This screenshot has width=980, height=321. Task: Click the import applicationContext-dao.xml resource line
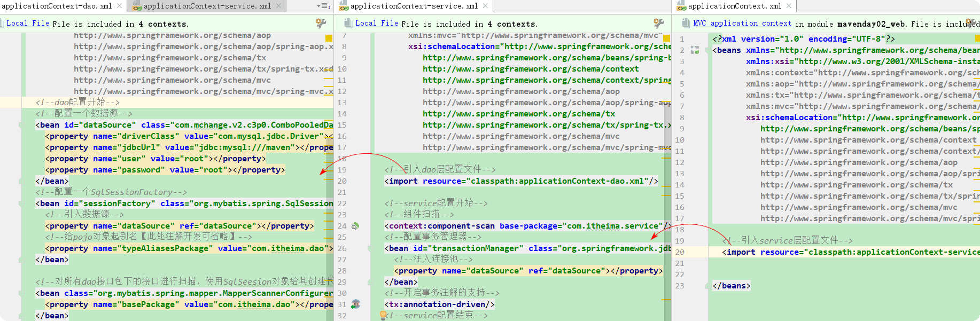(x=521, y=181)
